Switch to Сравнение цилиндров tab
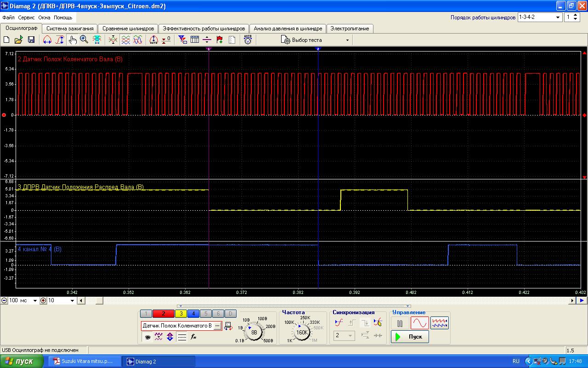Screen dimensions: 588x368 (128, 29)
